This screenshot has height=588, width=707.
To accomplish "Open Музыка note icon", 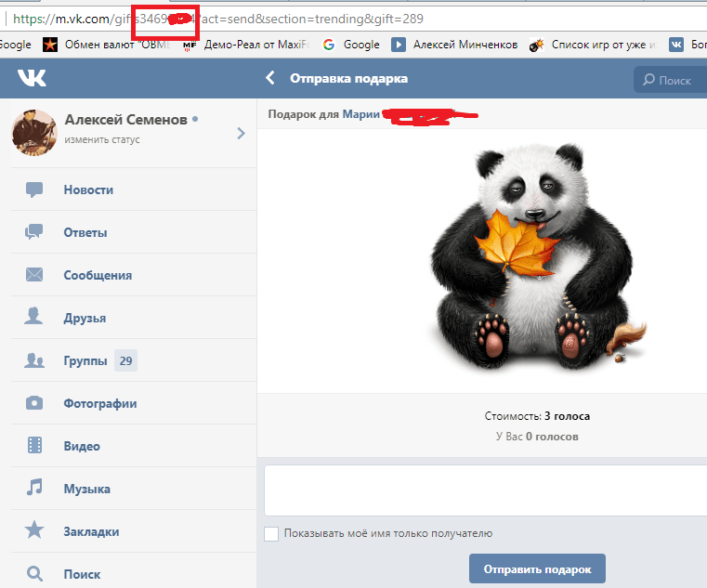I will click(34, 488).
